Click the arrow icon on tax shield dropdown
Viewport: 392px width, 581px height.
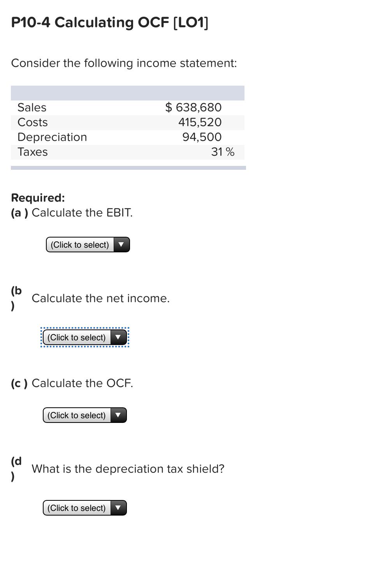pyautogui.click(x=118, y=508)
